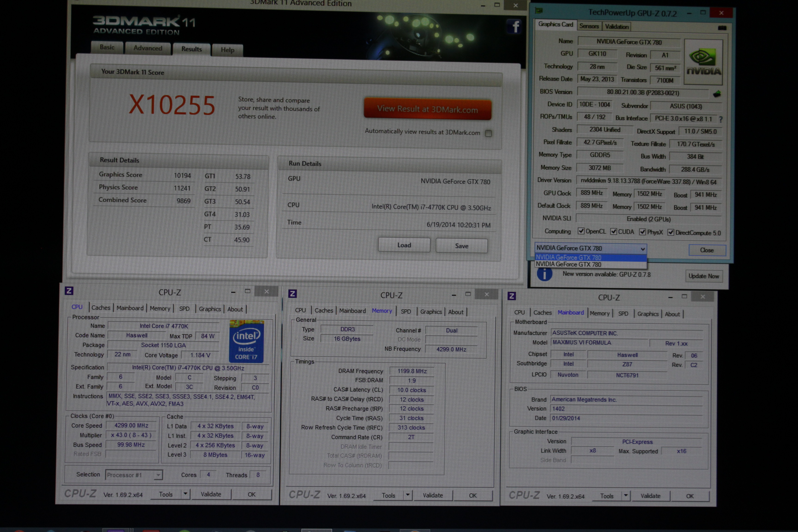The height and width of the screenshot is (532, 798).
Task: Click OK in the CPU-Z Memory window
Action: (x=473, y=496)
